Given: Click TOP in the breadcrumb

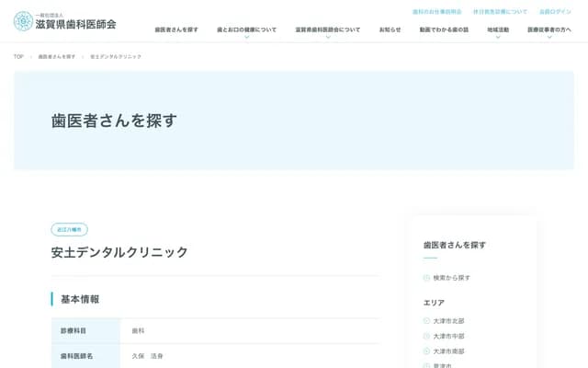Looking at the screenshot, I should tap(18, 57).
